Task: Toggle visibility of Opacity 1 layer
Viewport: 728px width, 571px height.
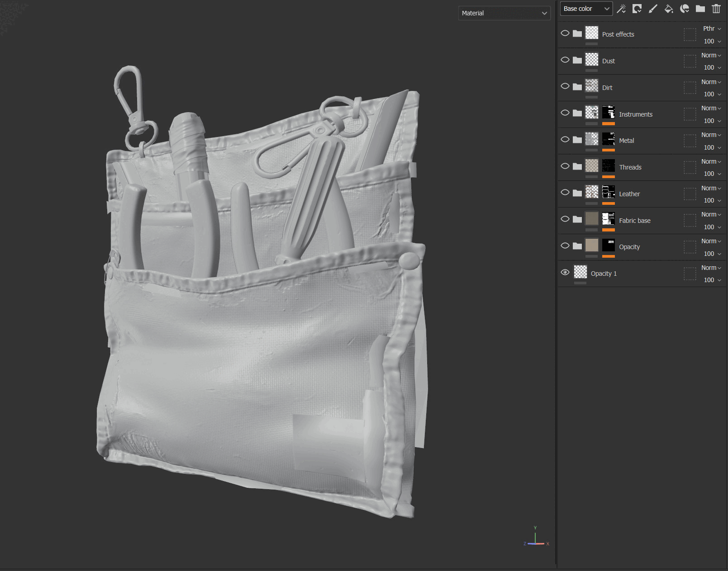Action: (565, 272)
